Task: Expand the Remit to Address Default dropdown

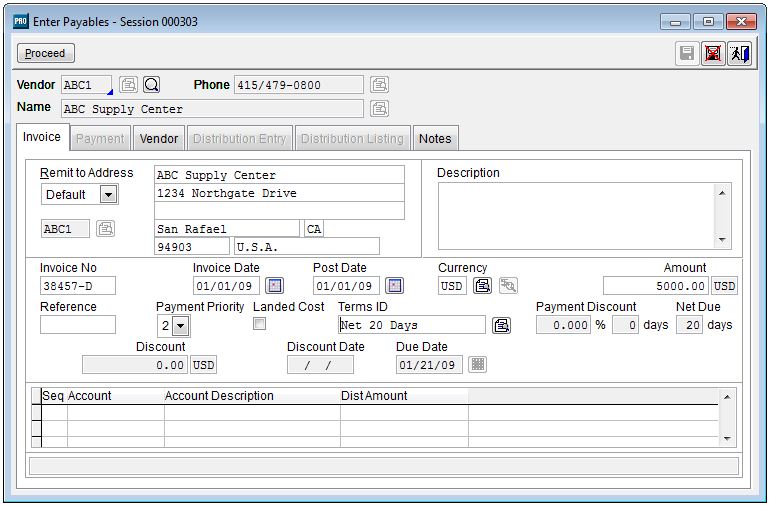Action: [x=109, y=195]
